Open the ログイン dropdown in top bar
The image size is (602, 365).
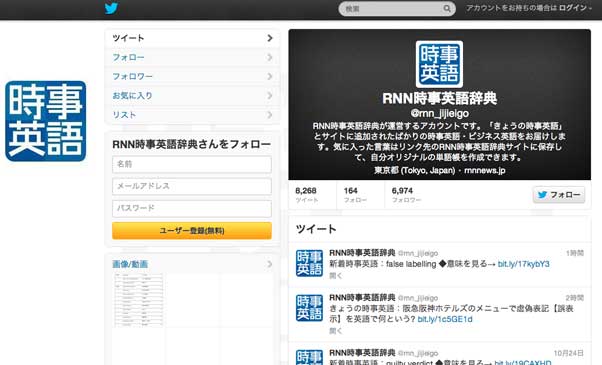tap(575, 8)
